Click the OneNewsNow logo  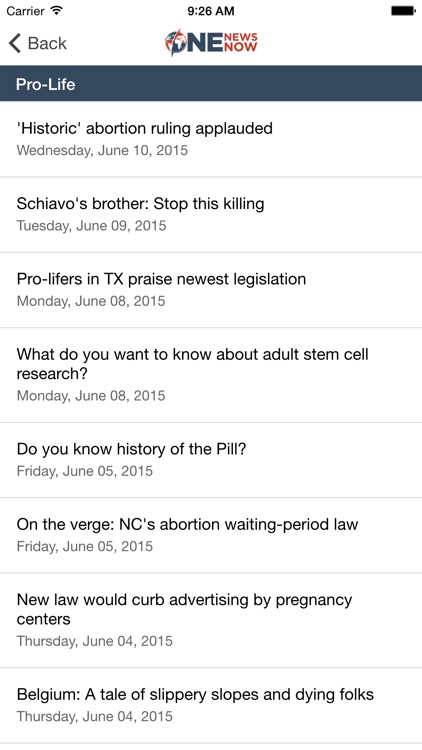click(x=211, y=42)
